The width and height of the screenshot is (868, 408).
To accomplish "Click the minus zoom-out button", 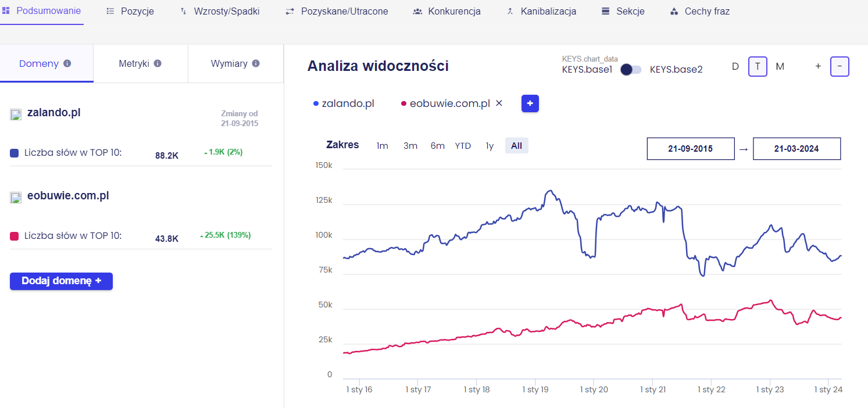I will pos(840,66).
